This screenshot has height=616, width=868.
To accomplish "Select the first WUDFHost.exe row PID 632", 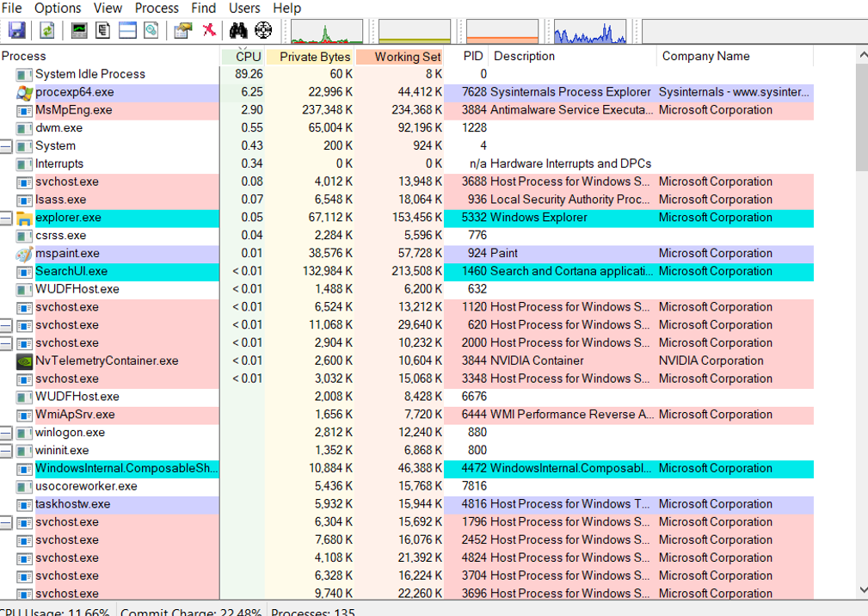I will pyautogui.click(x=407, y=289).
